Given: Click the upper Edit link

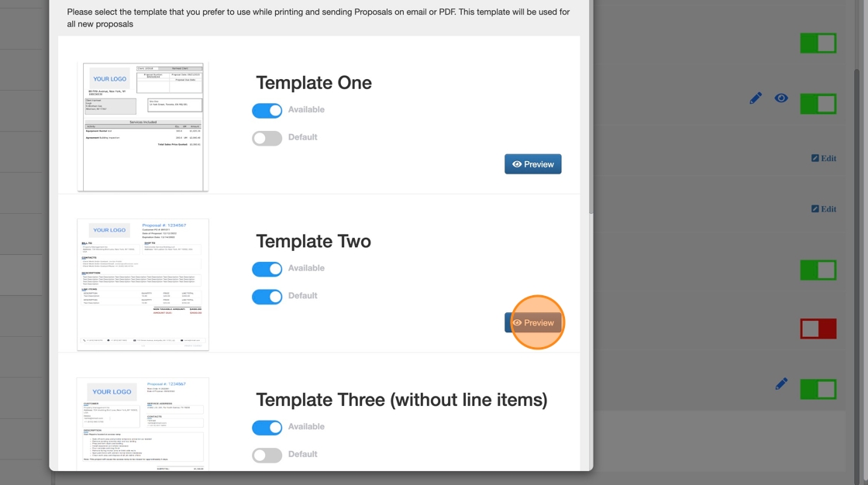Looking at the screenshot, I should [823, 158].
